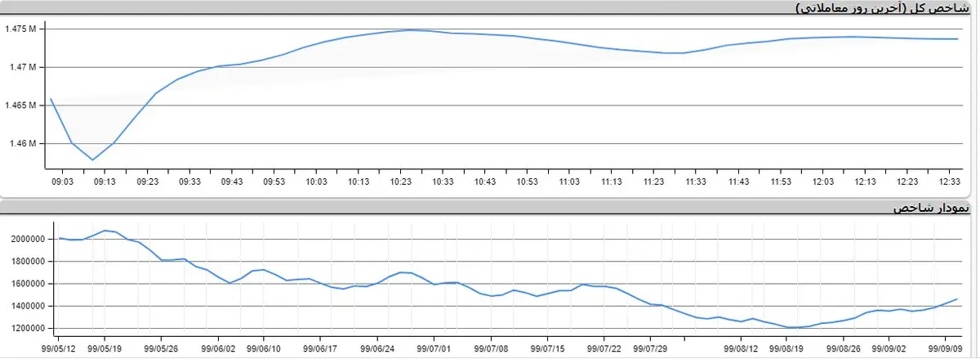Click the lowest dip of intraday line
980x359 pixels.
tap(92, 159)
